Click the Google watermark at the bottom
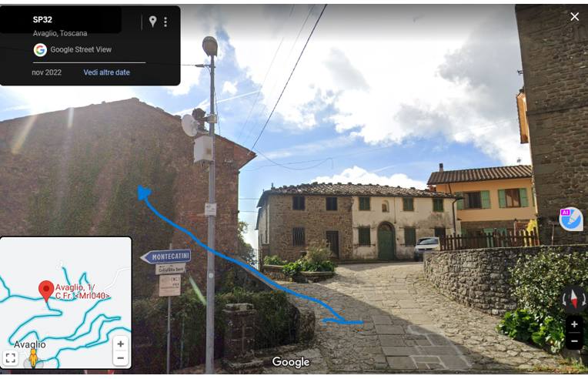The width and height of the screenshot is (588, 379). pos(291,362)
